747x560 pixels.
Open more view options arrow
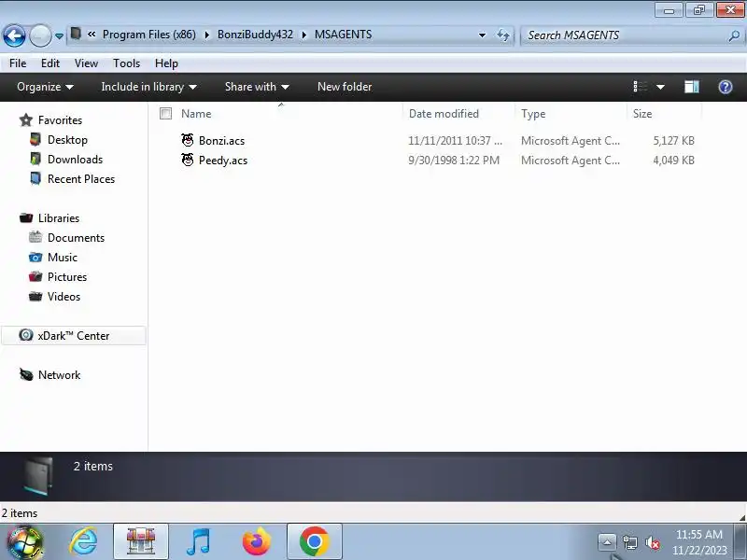pyautogui.click(x=660, y=87)
